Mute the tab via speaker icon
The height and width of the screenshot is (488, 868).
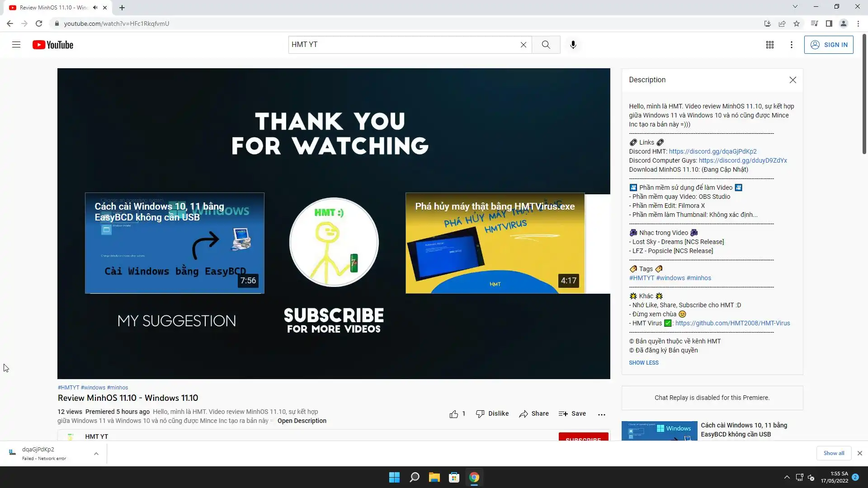tap(95, 8)
